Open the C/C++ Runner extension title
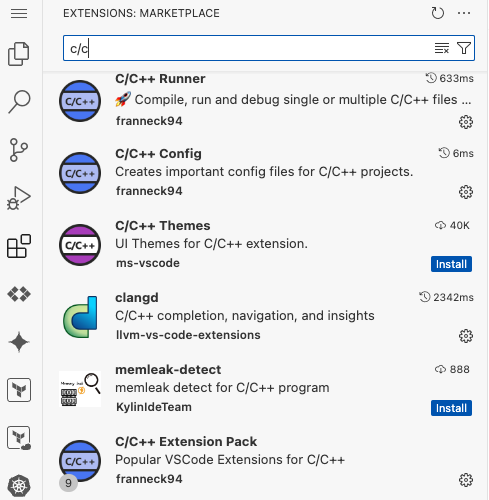The image size is (489, 500). point(160,79)
